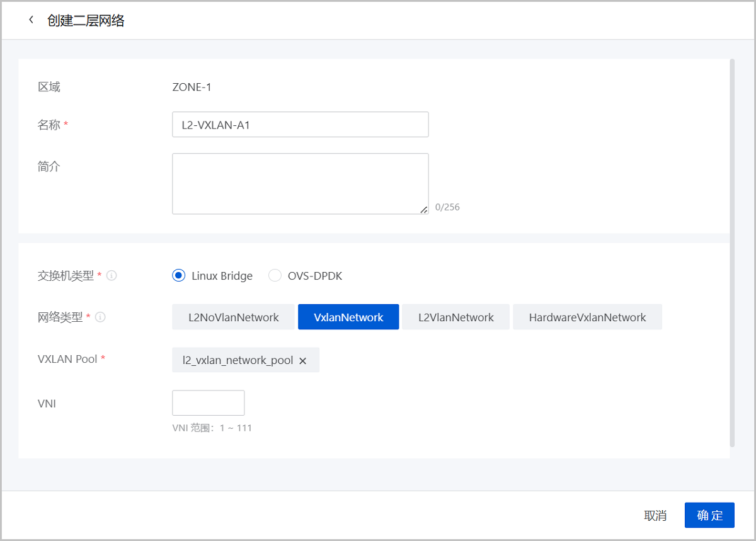Screen dimensions: 756x541
Task: Focus the 名称 field containing L2-VXLAN-A1
Action: (300, 125)
